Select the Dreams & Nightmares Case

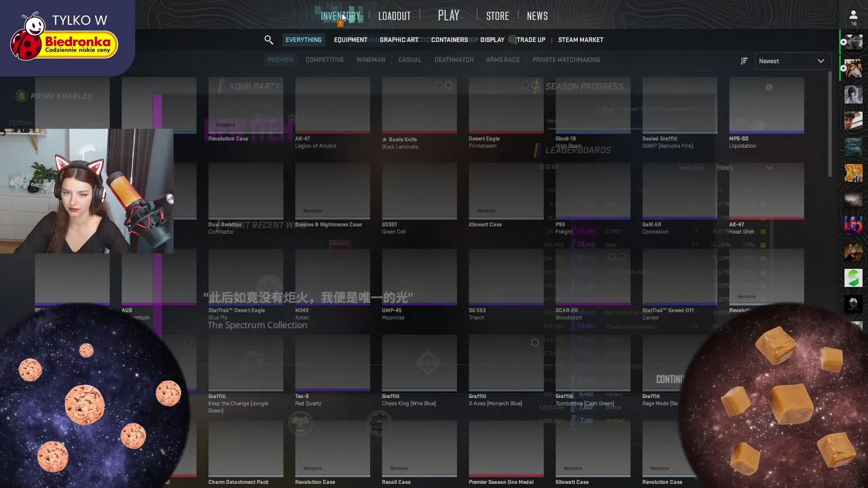click(x=332, y=197)
